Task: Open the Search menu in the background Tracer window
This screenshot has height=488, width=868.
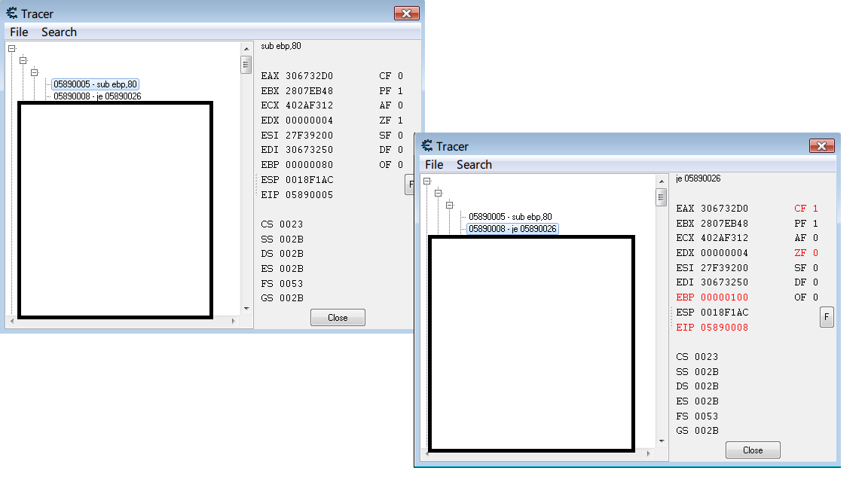Action: coord(59,32)
